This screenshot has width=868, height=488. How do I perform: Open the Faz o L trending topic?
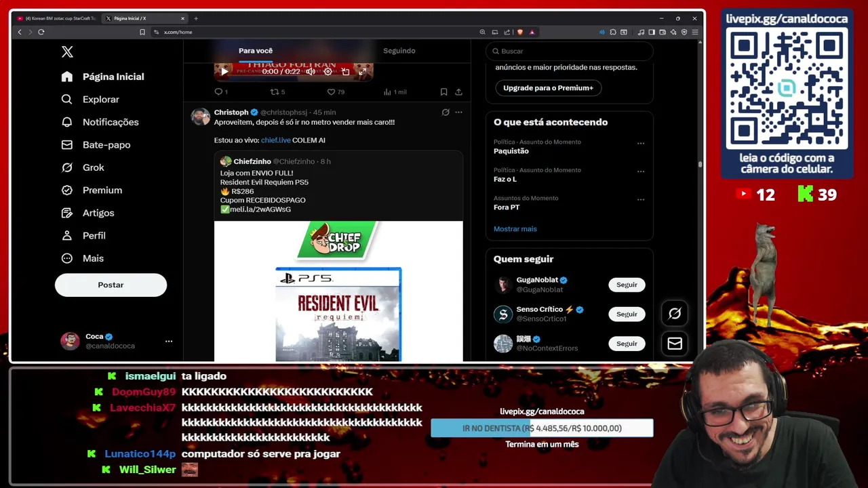tap(505, 179)
